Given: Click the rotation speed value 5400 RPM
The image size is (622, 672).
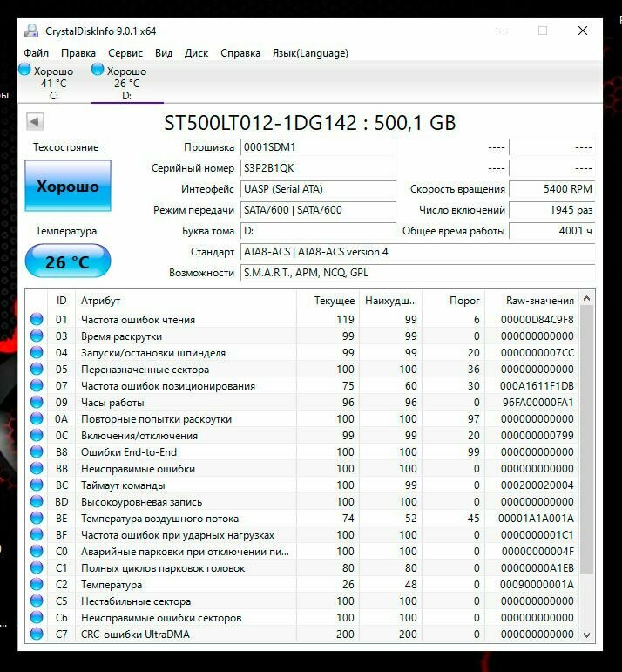Looking at the screenshot, I should click(x=551, y=189).
